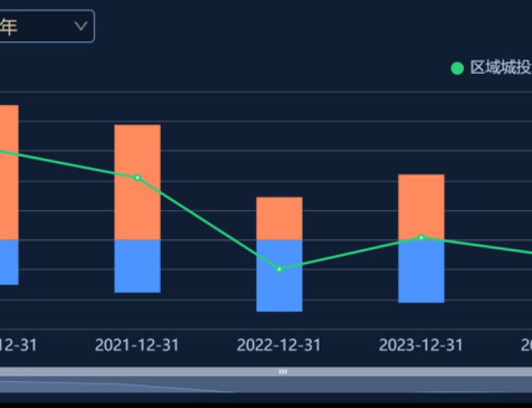
Task: Click the 年 text in the period selector
Action: [x=9, y=27]
